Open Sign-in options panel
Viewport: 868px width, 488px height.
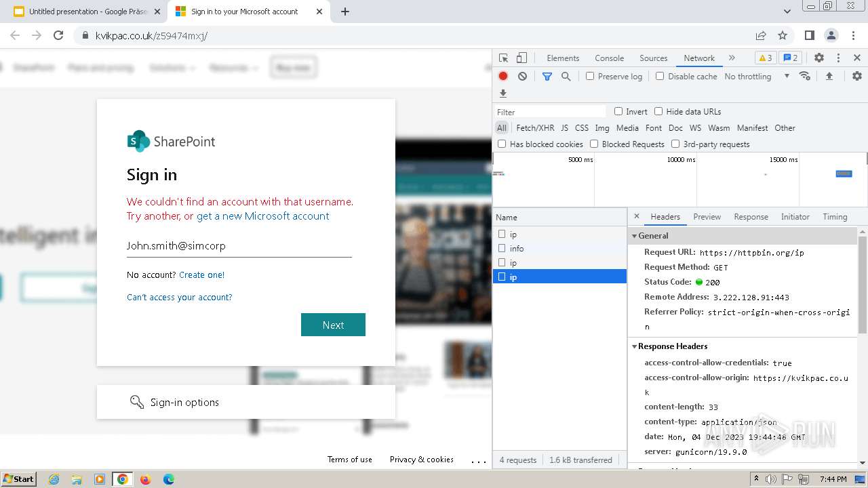[x=246, y=402]
